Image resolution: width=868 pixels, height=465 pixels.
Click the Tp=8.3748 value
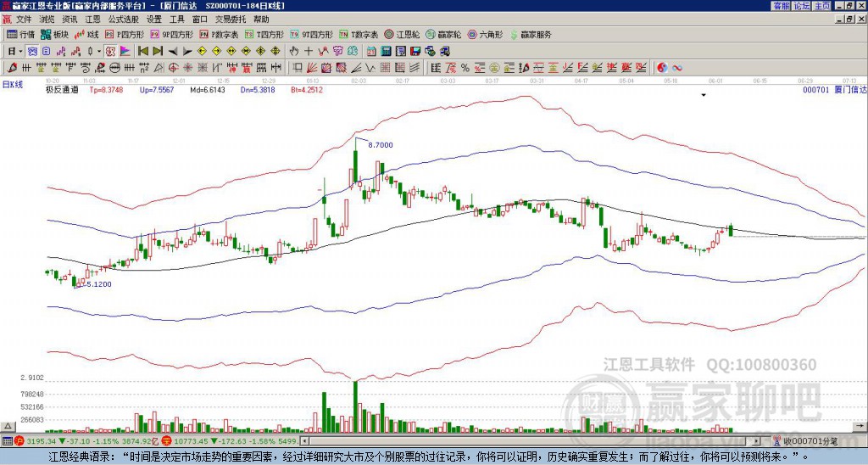point(107,89)
